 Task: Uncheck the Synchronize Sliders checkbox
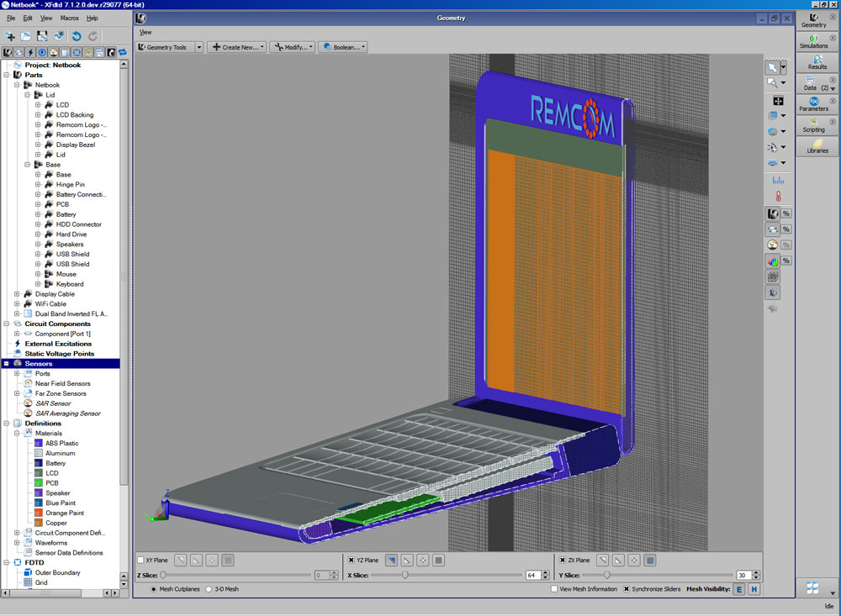pos(627,589)
